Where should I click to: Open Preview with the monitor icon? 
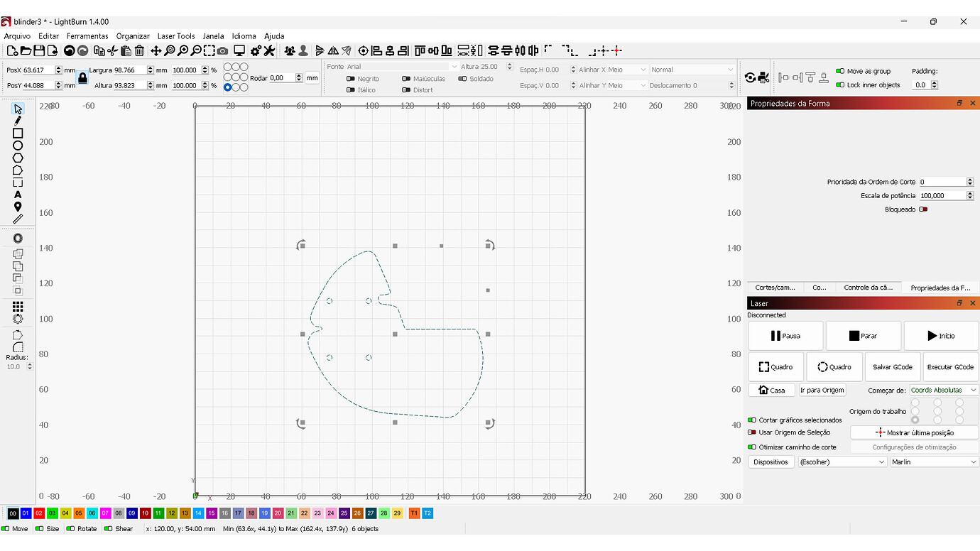click(239, 50)
